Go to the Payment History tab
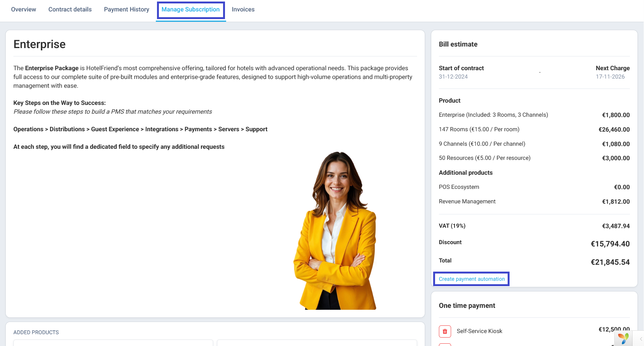Screen dimensions: 644x346 [x=126, y=10]
